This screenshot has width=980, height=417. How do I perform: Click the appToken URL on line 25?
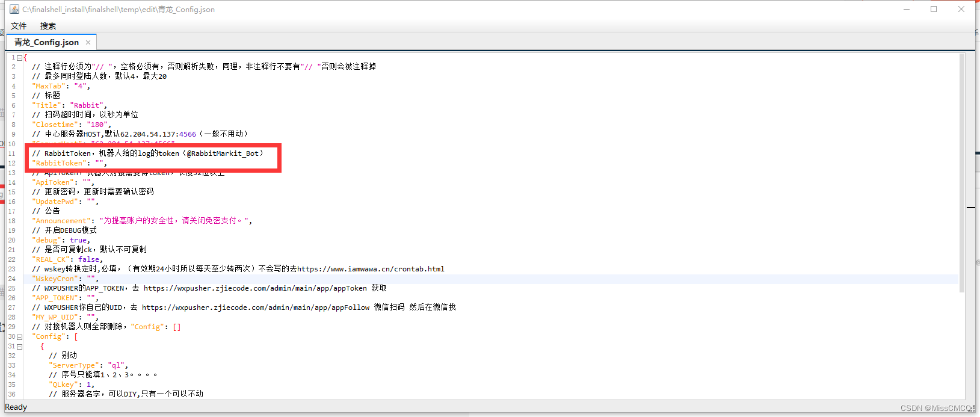point(255,288)
